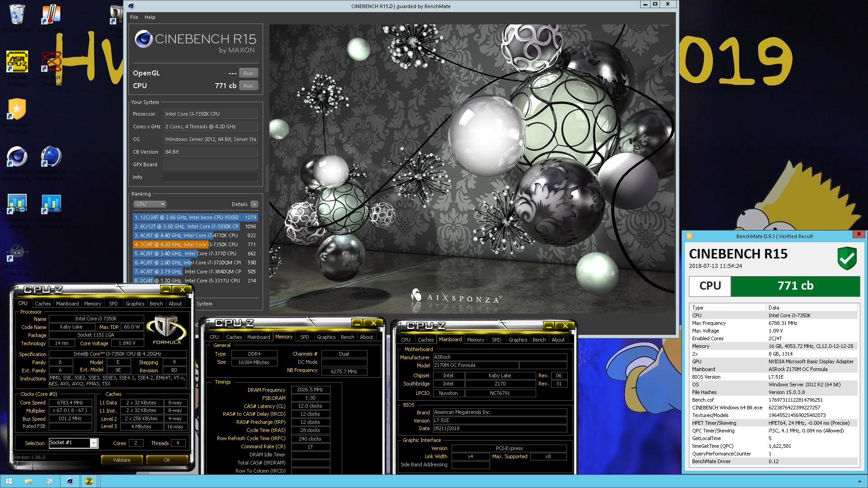Click the Windows Start button
Image resolution: width=868 pixels, height=488 pixels.
point(9,481)
